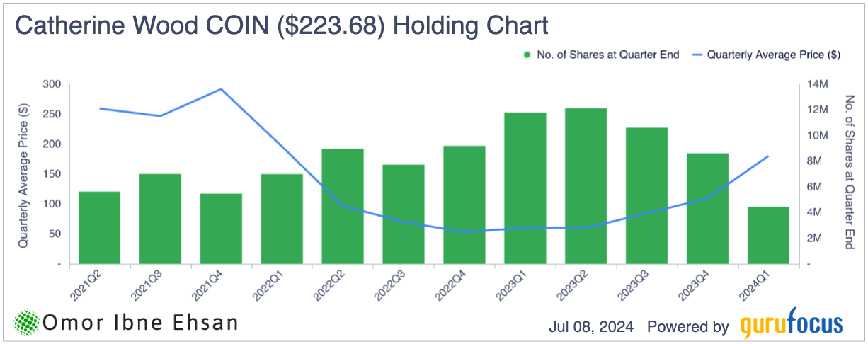
Task: Click the price line point at 2024Q1
Action: click(x=768, y=156)
